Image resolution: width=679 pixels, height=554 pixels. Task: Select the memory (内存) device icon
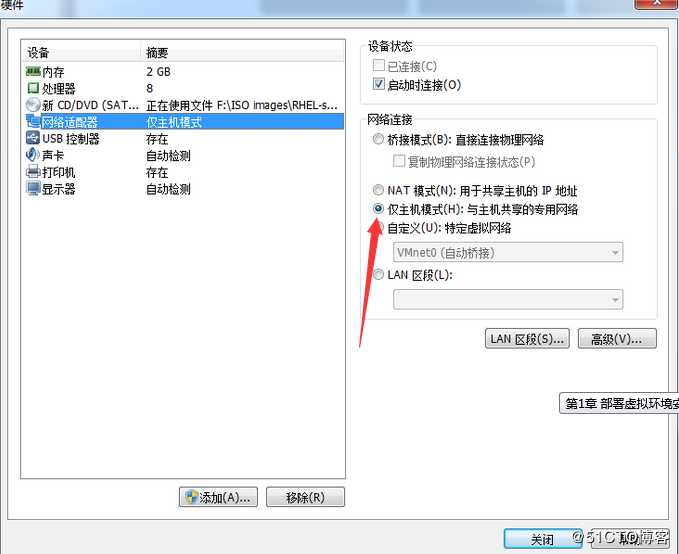(x=33, y=71)
